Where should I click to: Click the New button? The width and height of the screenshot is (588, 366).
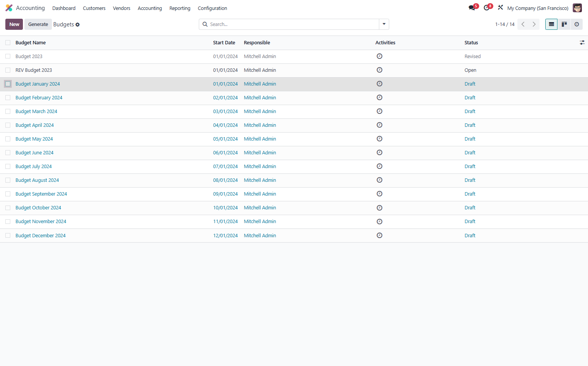click(14, 24)
